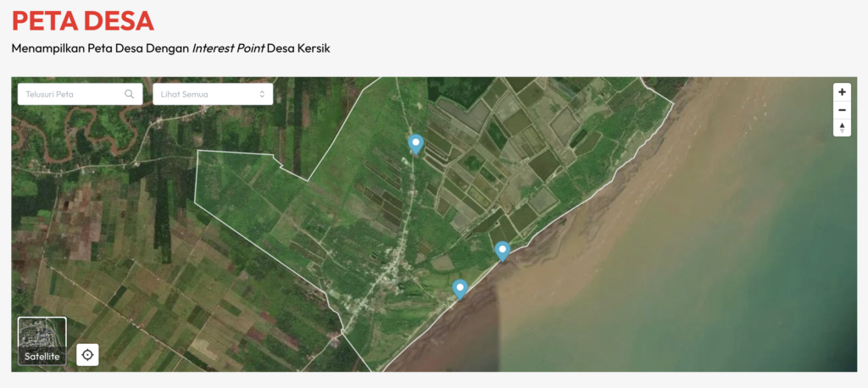Open the Lihat Semua dropdown
868x388 pixels.
point(212,94)
